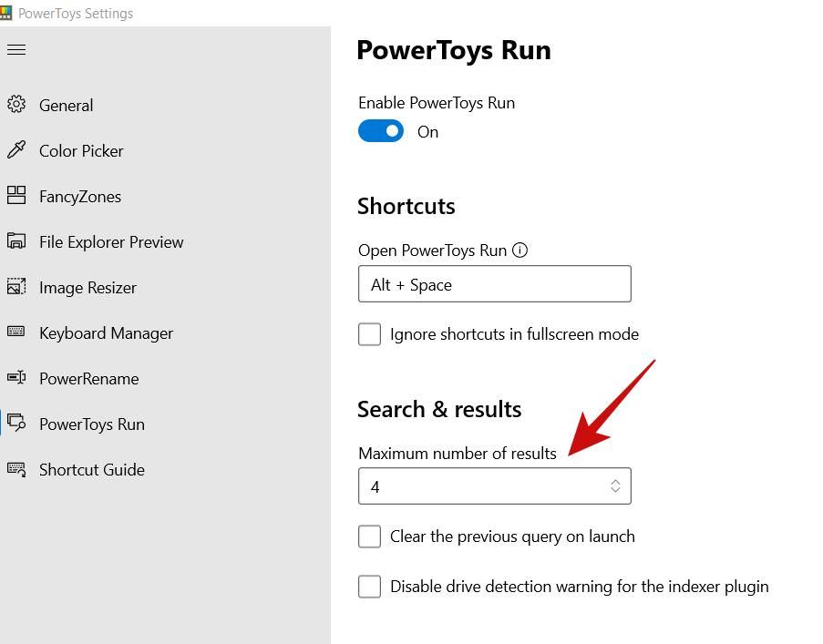Click the File Explorer Preview icon
823x644 pixels.
tap(16, 240)
